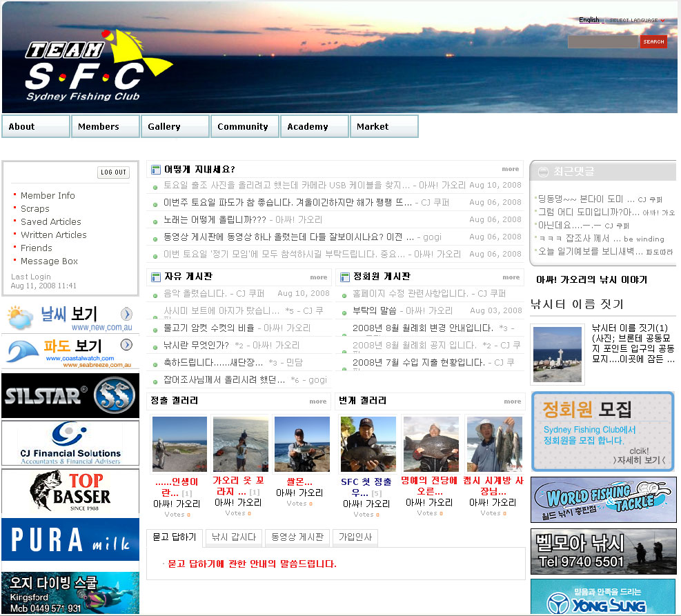Open the 최근댓글 panel header
Image resolution: width=681 pixels, height=616 pixels.
tap(603, 172)
